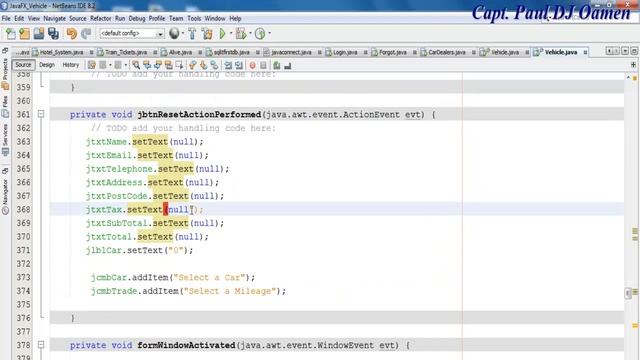Click the globe browser icon
The width and height of the screenshot is (640, 360).
point(174,33)
